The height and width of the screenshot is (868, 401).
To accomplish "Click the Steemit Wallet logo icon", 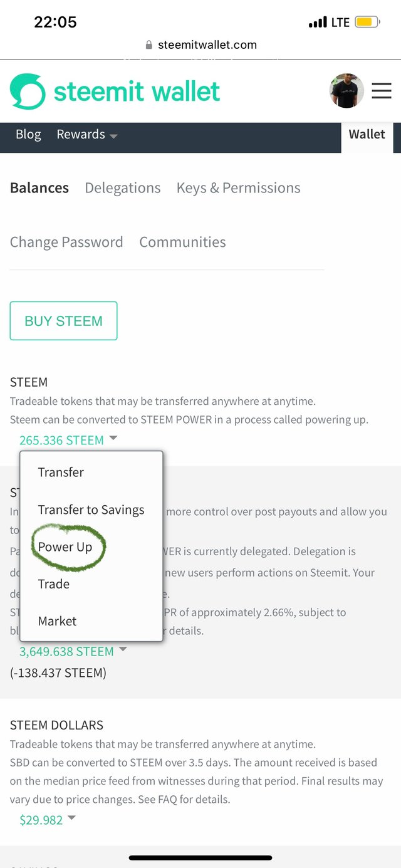I will (x=28, y=92).
